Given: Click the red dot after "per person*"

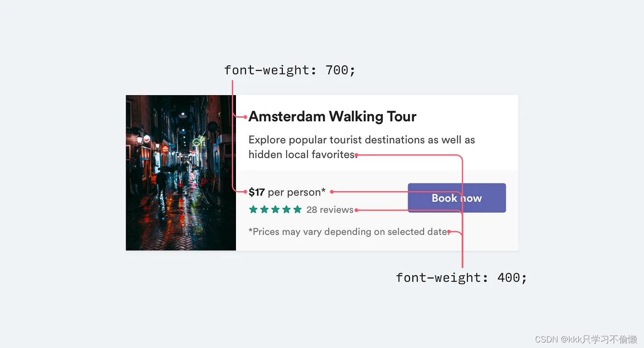Looking at the screenshot, I should click(332, 192).
